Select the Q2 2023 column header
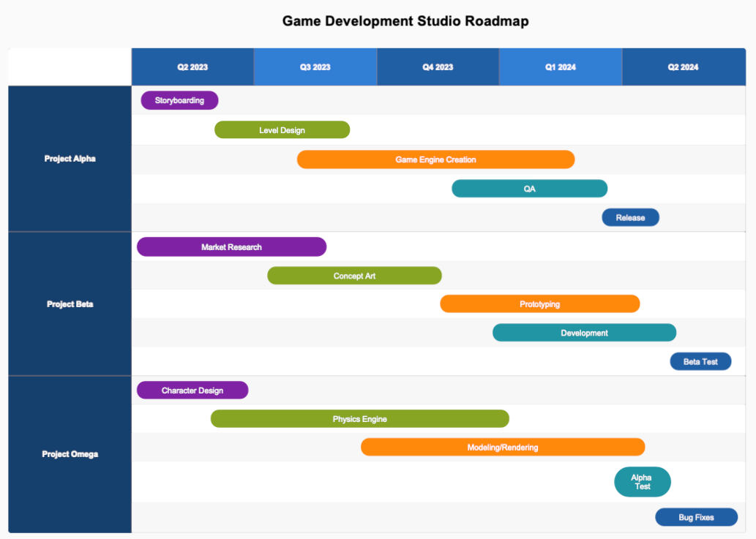756x539 pixels. click(x=192, y=67)
